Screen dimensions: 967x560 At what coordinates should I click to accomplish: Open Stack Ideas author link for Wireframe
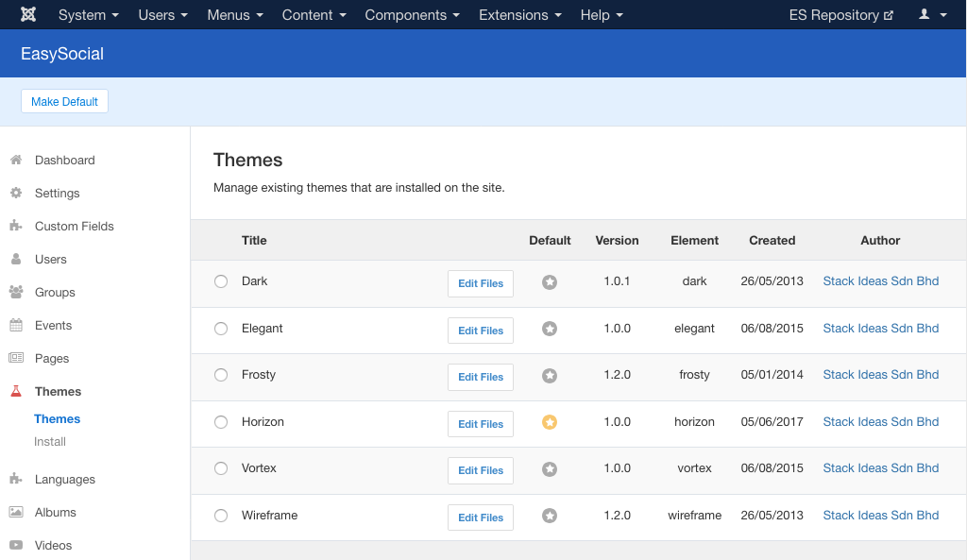coord(881,515)
